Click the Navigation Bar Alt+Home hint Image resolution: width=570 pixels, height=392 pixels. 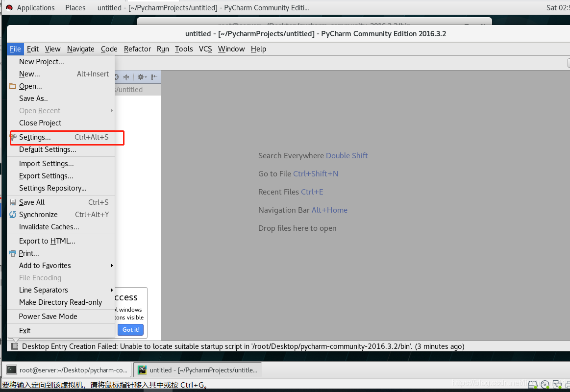[x=303, y=210]
